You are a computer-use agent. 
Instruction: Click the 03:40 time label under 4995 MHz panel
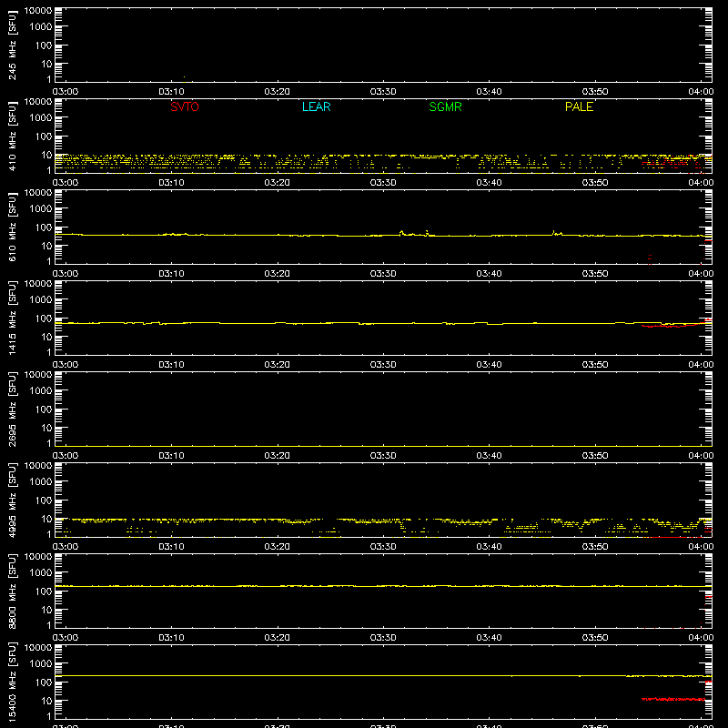click(489, 547)
